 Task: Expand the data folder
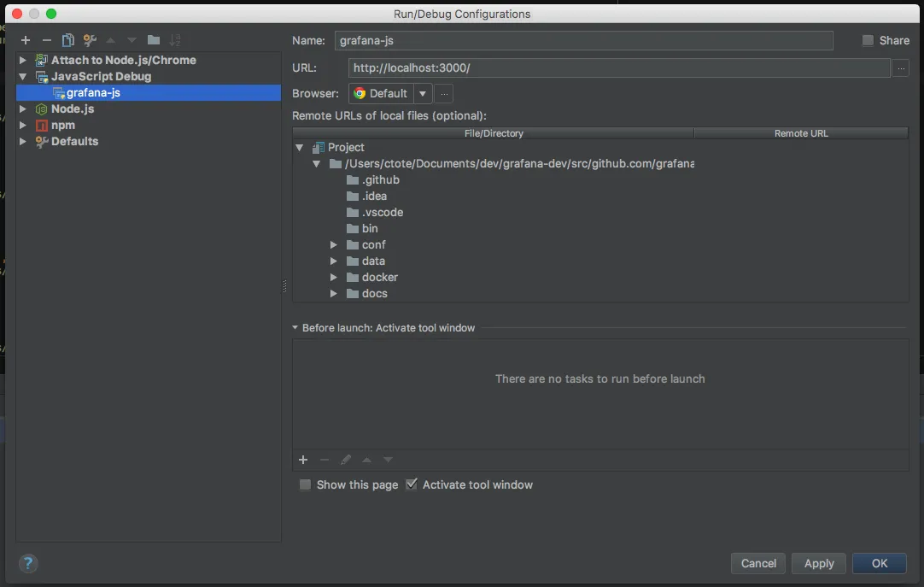pyautogui.click(x=334, y=261)
